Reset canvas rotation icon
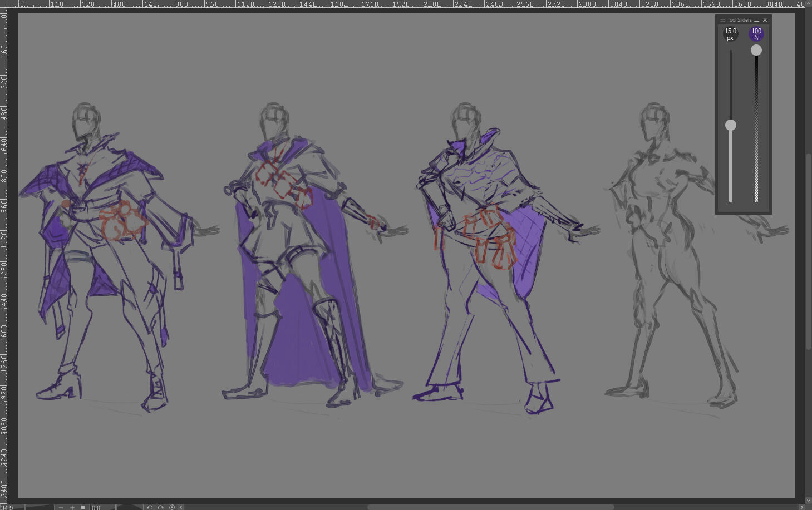812x510 pixels. 171,507
